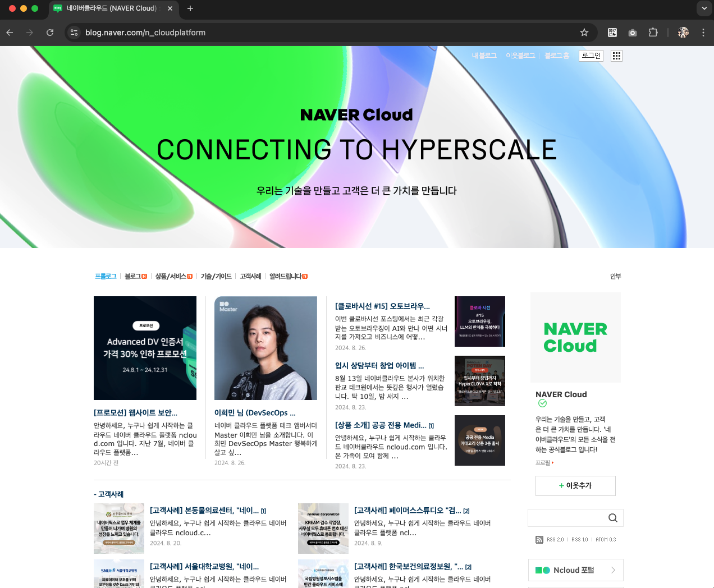Go forward to the next page
The height and width of the screenshot is (588, 714).
tap(30, 33)
